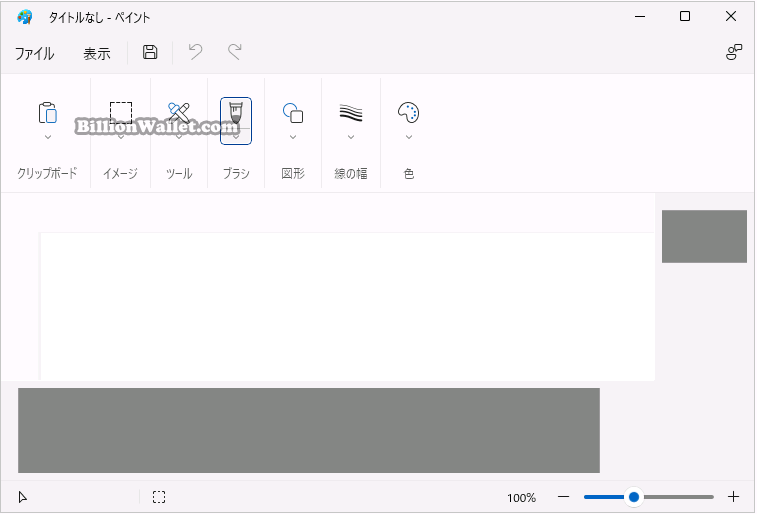Click the dashed rectangle selection icon
757x514 pixels.
121,112
